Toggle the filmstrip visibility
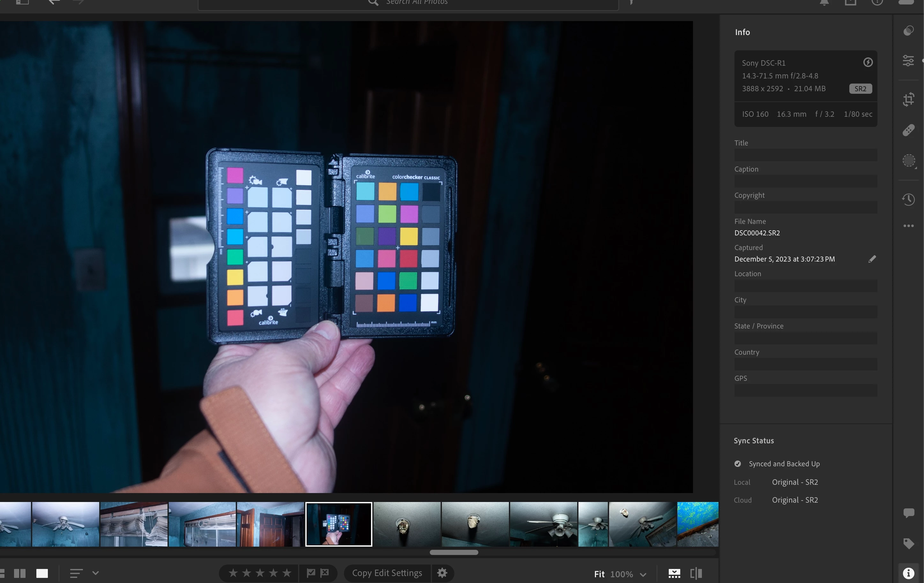 click(x=674, y=573)
